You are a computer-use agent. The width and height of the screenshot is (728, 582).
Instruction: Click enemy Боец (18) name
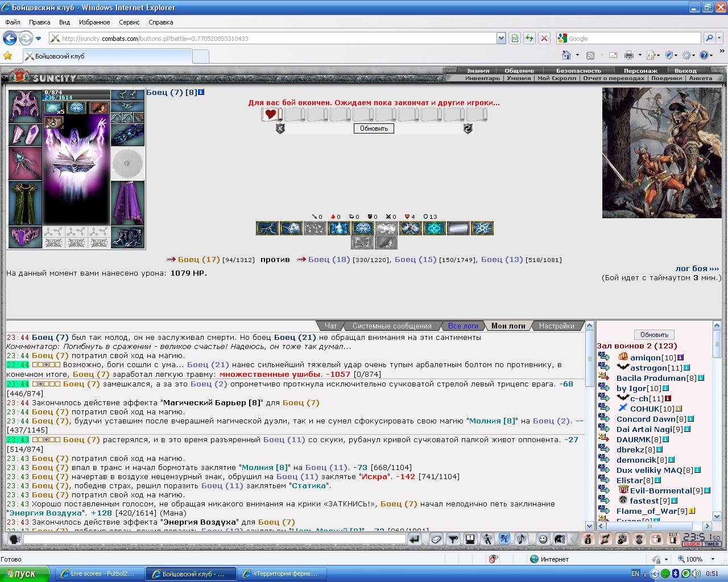pos(329,259)
